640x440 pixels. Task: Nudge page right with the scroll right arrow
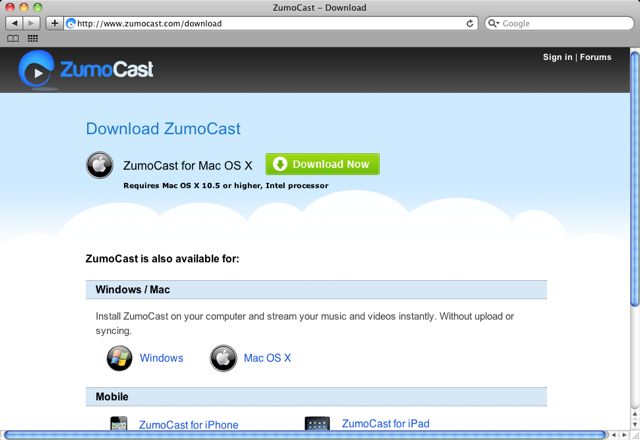[624, 435]
